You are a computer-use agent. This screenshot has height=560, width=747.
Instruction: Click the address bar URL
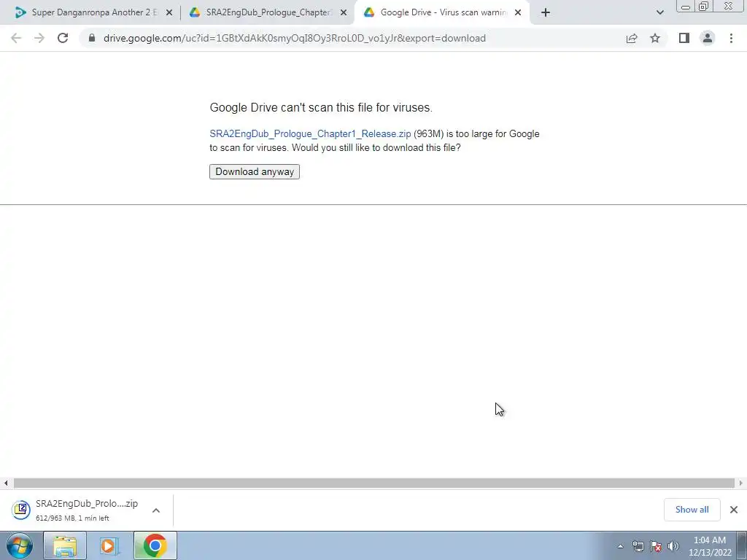[x=295, y=38]
